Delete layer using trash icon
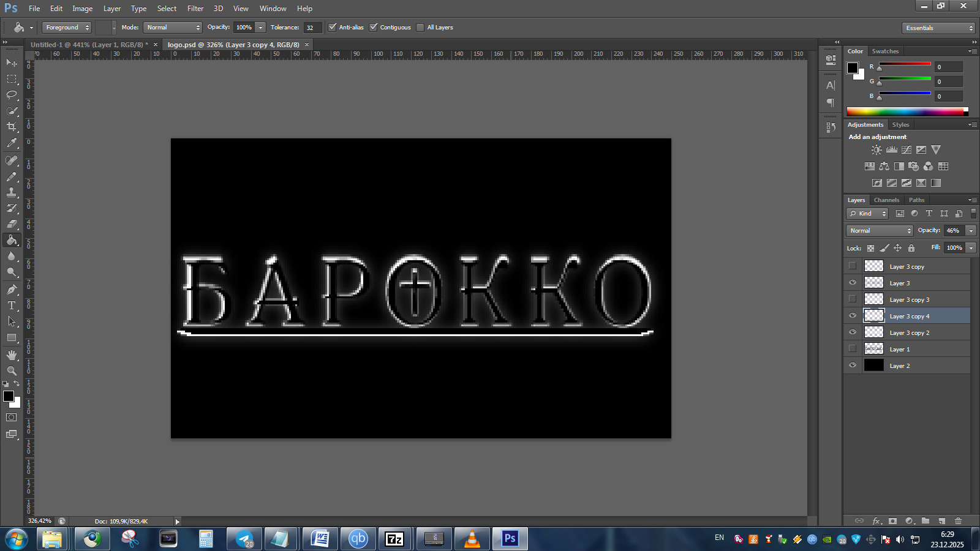980x551 pixels. (x=958, y=521)
